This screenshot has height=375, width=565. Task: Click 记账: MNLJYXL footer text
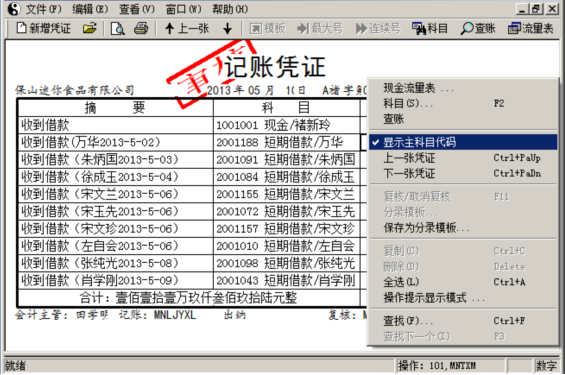(157, 315)
